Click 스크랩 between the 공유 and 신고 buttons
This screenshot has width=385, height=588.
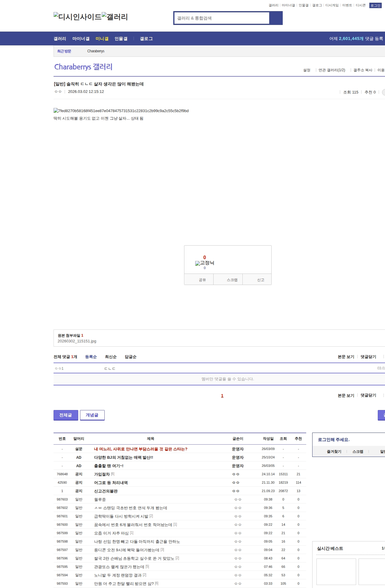coord(232,280)
